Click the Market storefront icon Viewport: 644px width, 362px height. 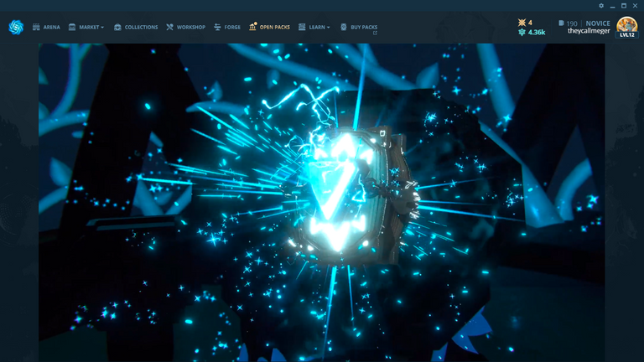[x=72, y=27]
